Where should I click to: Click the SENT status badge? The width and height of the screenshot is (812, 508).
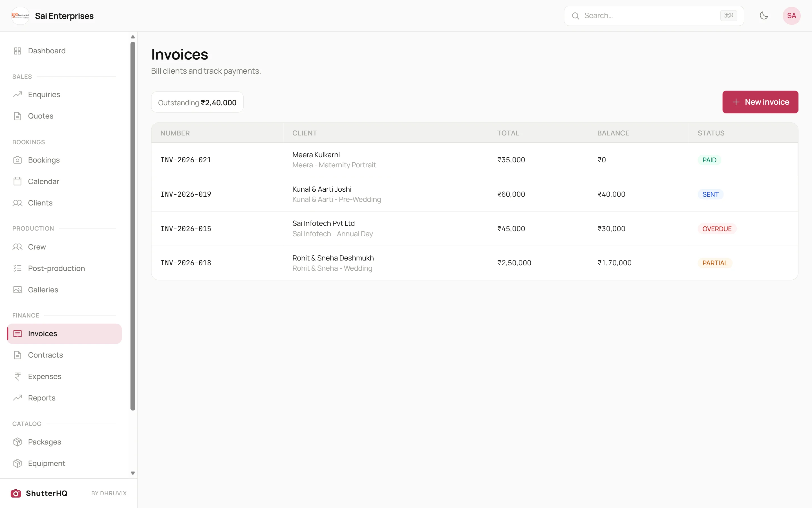click(710, 194)
